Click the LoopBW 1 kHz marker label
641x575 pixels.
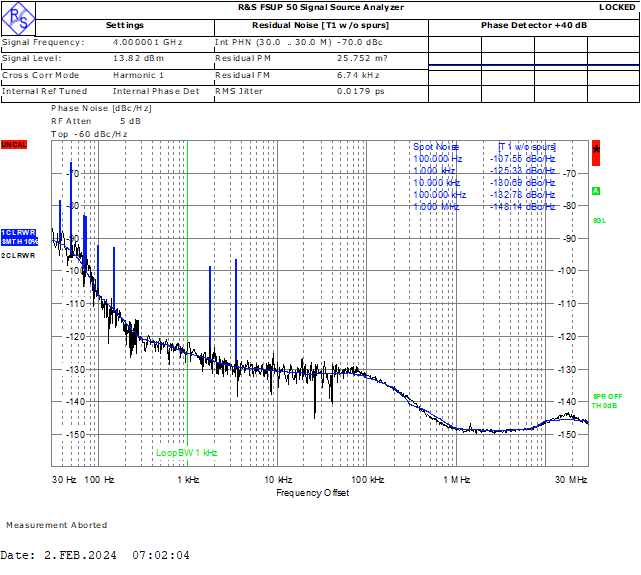coord(186,453)
